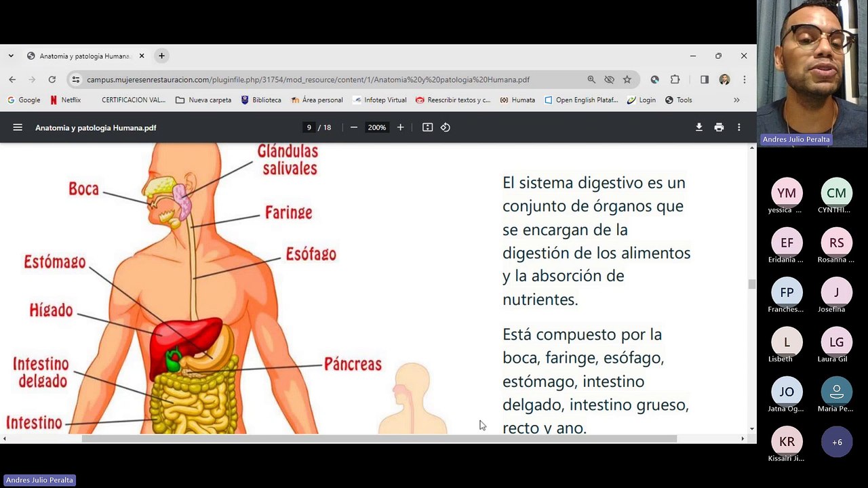Screen dimensions: 868x488
Task: Open the Google bookmark
Action: 24,100
